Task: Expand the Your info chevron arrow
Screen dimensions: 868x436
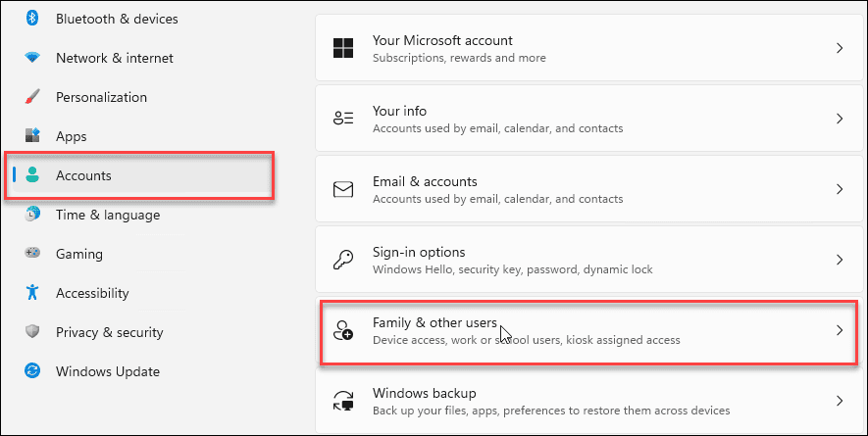Action: point(840,119)
